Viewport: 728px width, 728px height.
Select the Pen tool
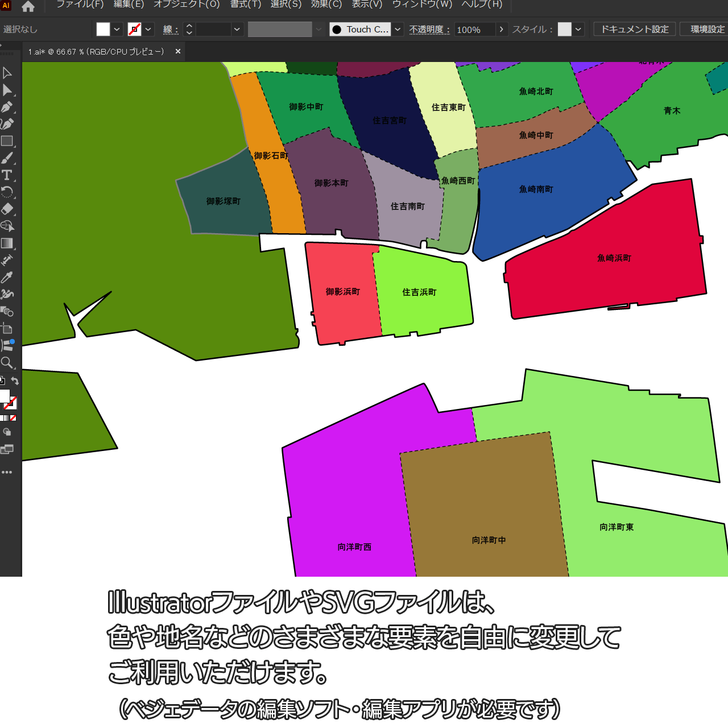[7, 107]
